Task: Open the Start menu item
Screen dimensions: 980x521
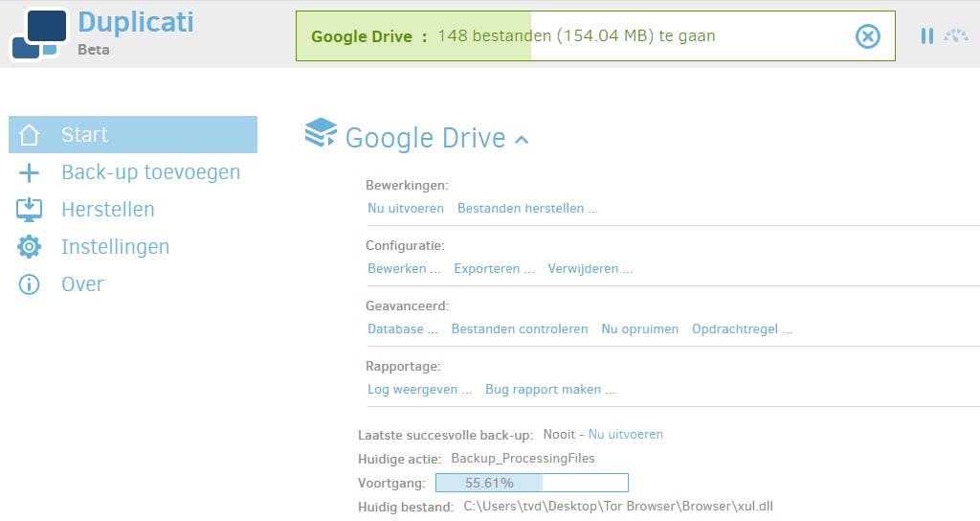Action: pyautogui.click(x=133, y=134)
